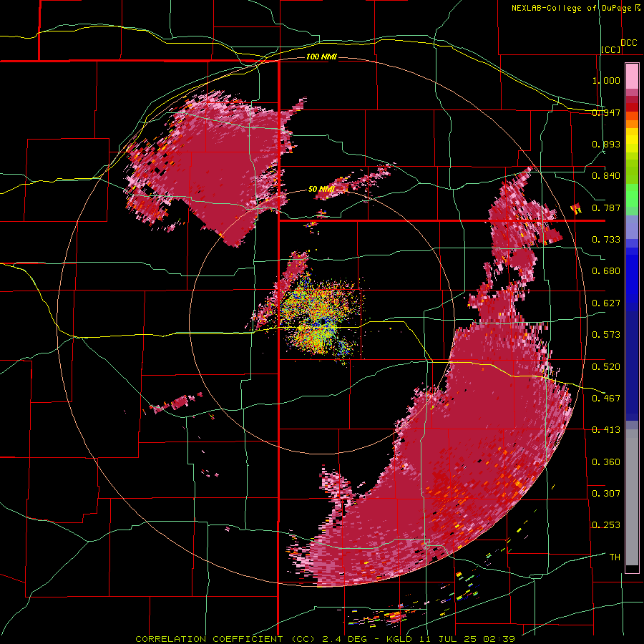Select the 0.893 legend value
This screenshot has height=644, width=644.
[606, 144]
